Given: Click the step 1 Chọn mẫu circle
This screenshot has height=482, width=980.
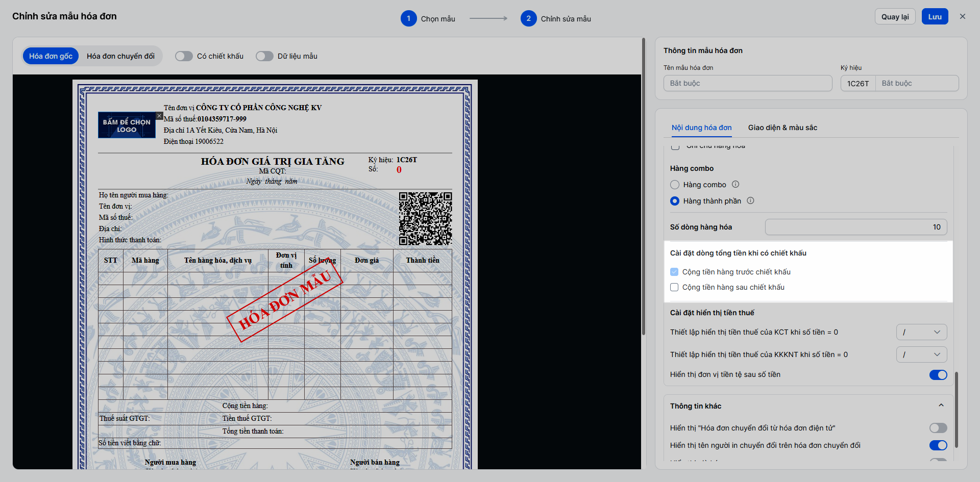Looking at the screenshot, I should click(408, 18).
